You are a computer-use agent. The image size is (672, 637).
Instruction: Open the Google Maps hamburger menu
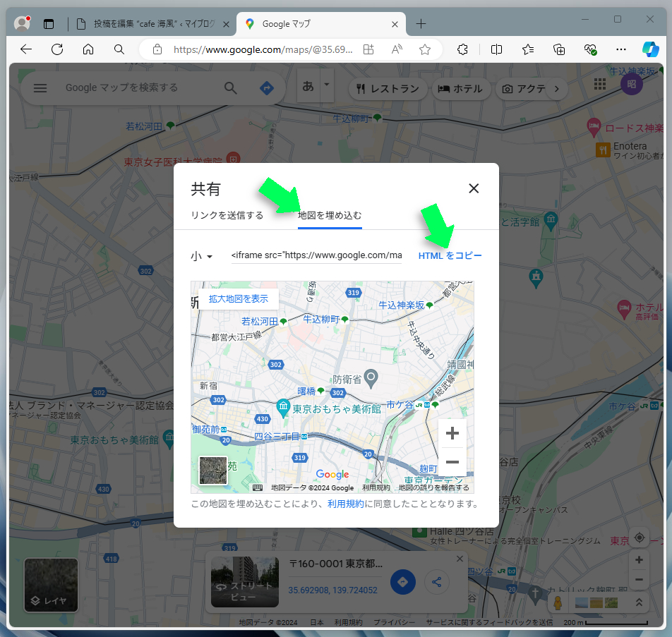point(40,88)
